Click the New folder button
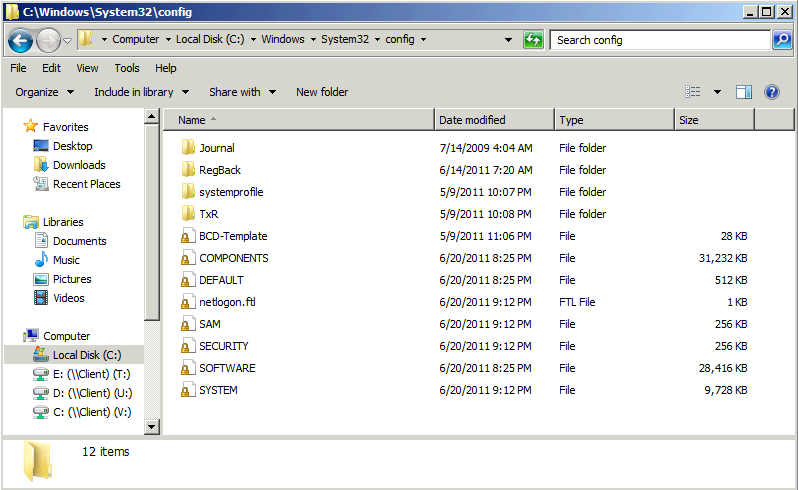This screenshot has width=798, height=490. (x=322, y=92)
